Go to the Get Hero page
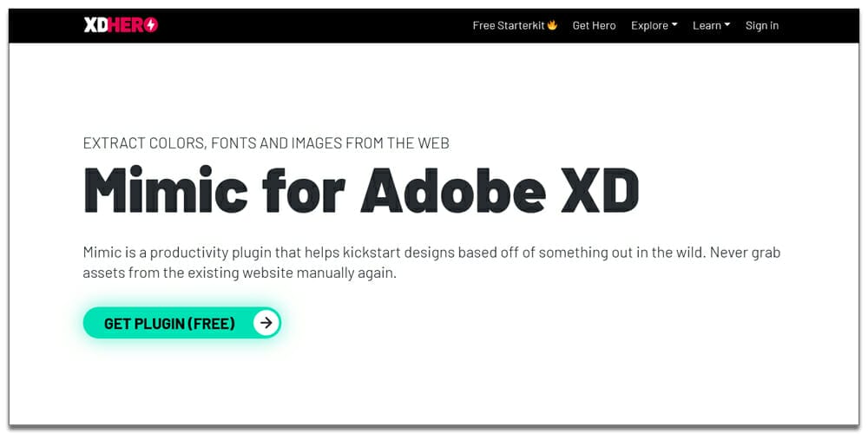 594,25
